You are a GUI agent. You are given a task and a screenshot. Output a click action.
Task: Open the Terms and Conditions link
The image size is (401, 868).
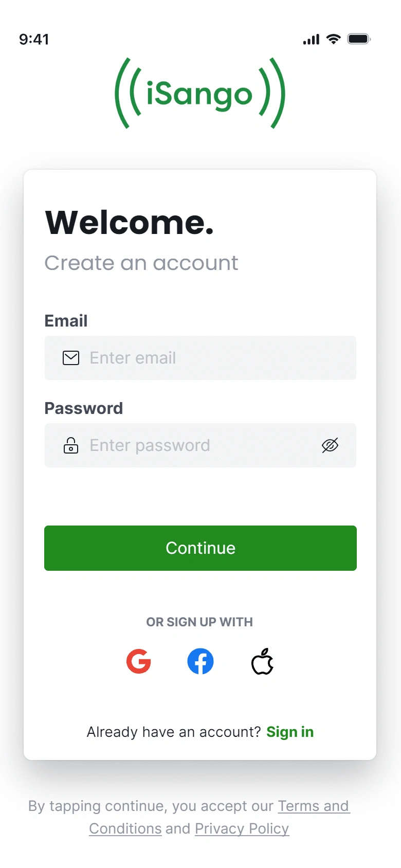pyautogui.click(x=220, y=817)
